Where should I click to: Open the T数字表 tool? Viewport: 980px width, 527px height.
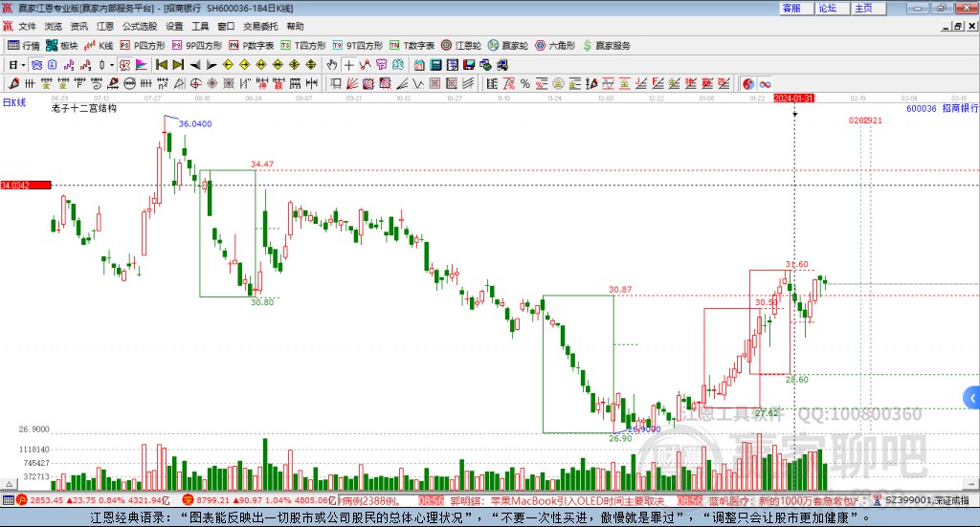click(412, 46)
